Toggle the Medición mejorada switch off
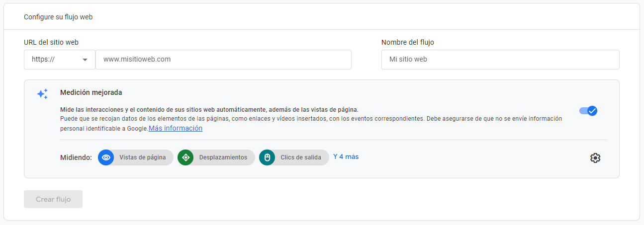 588,111
